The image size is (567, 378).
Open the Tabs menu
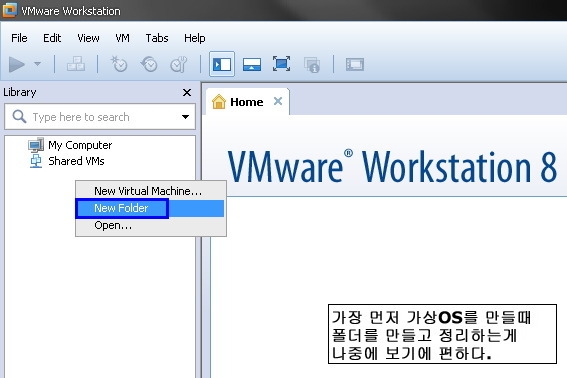pos(157,38)
